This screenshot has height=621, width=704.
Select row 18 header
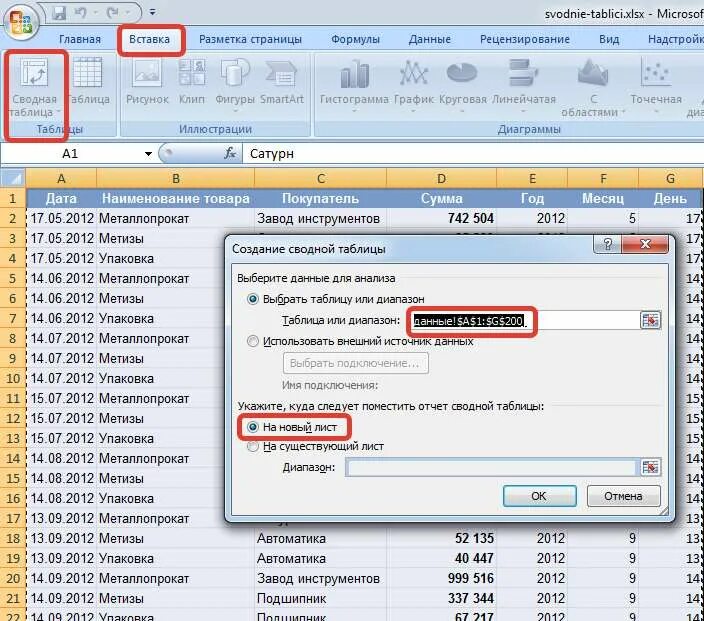(x=13, y=538)
